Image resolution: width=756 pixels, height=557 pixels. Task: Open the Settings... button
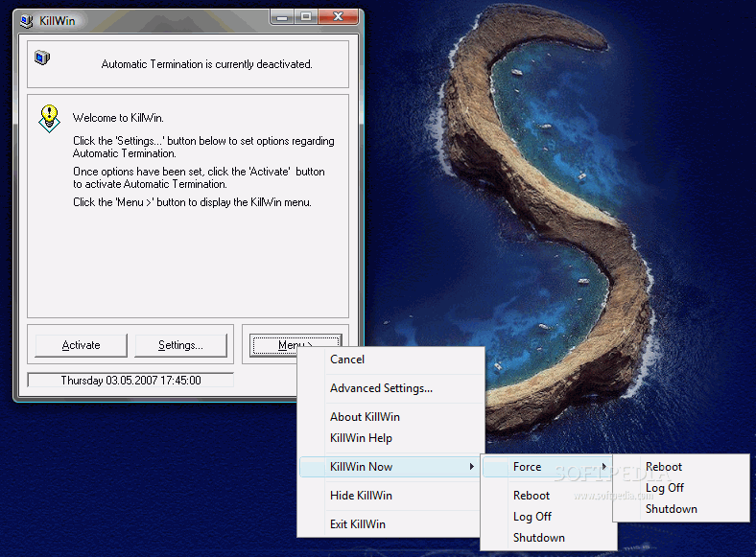[180, 345]
